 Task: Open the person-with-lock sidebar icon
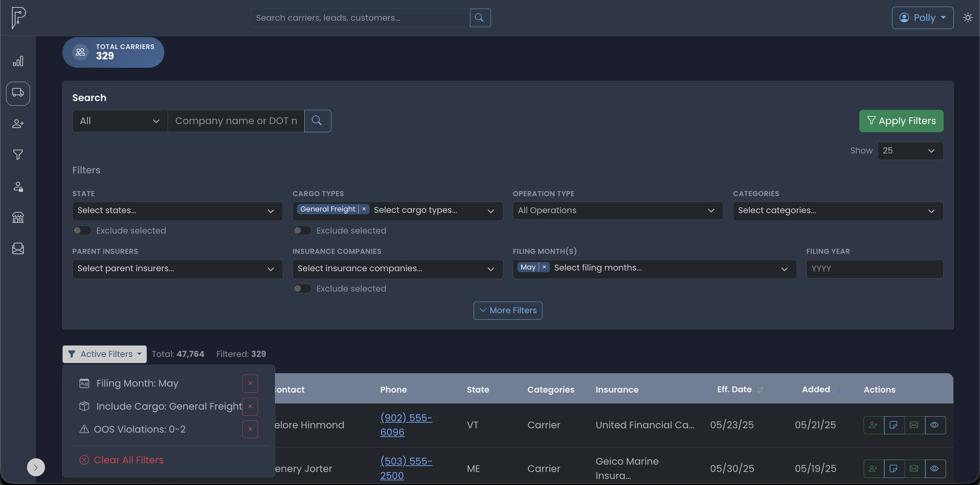(18, 186)
